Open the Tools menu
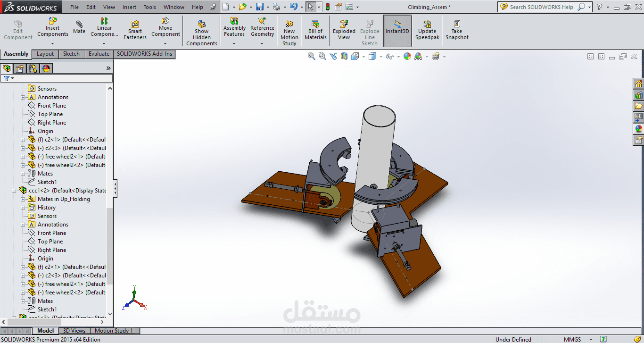The height and width of the screenshot is (343, 644). [149, 7]
